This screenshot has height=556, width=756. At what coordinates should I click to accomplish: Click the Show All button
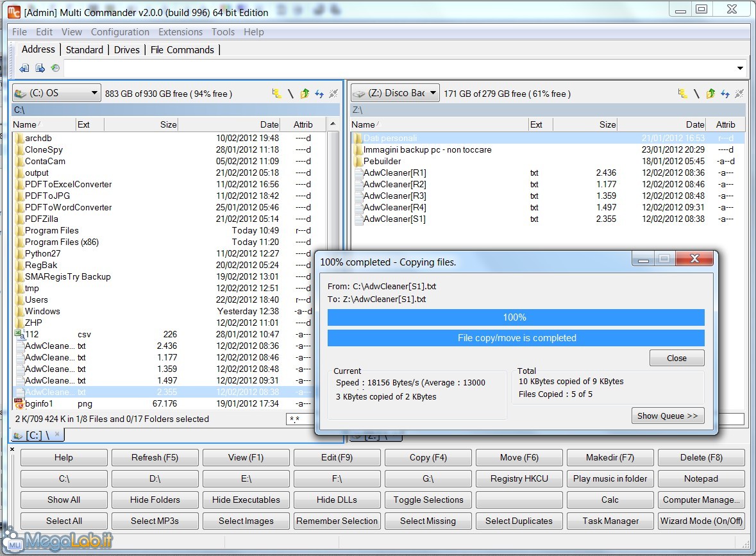63,500
